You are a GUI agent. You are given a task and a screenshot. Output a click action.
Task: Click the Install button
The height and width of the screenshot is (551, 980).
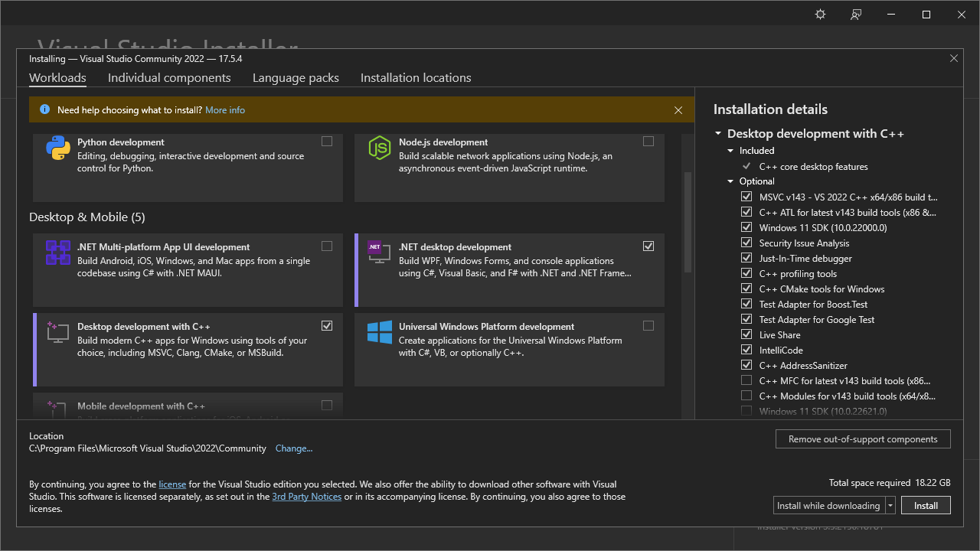926,506
